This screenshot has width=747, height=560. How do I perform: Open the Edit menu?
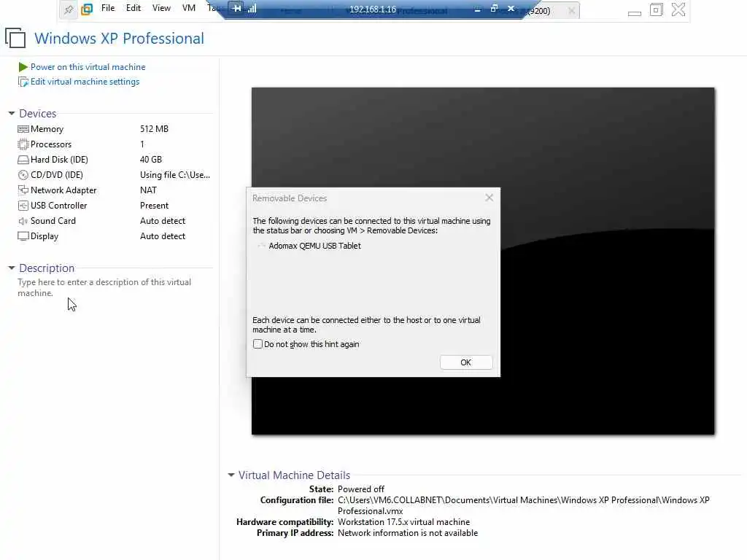click(133, 8)
